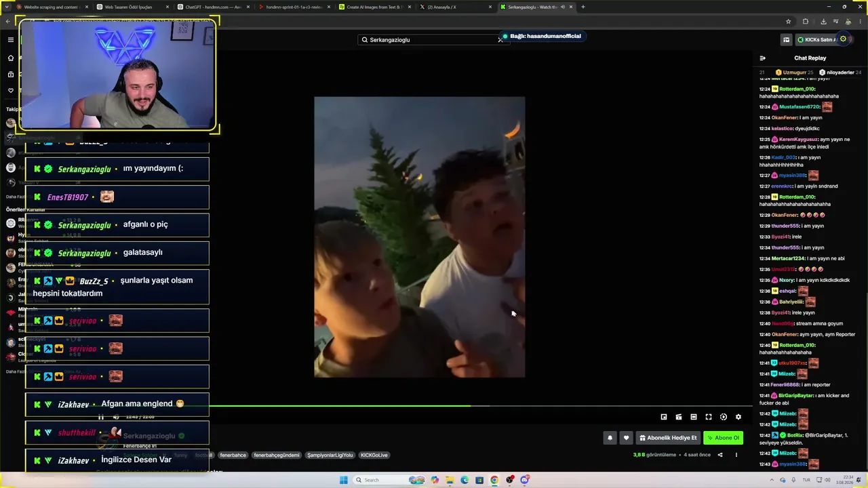Open video player settings gear
868x488 pixels.
click(x=738, y=417)
